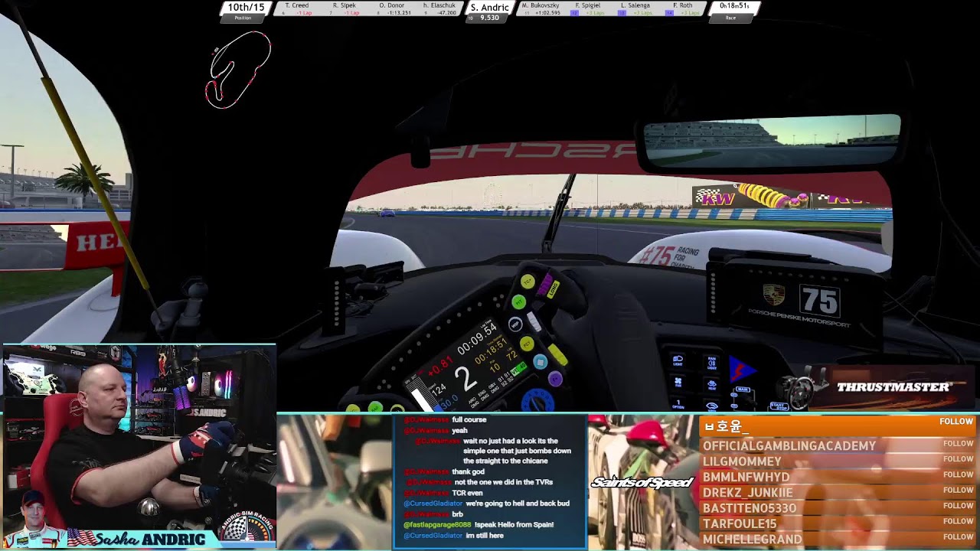Screen dimensions: 980x551
Task: Click the white WIP wiper wheel button
Action: point(515,324)
